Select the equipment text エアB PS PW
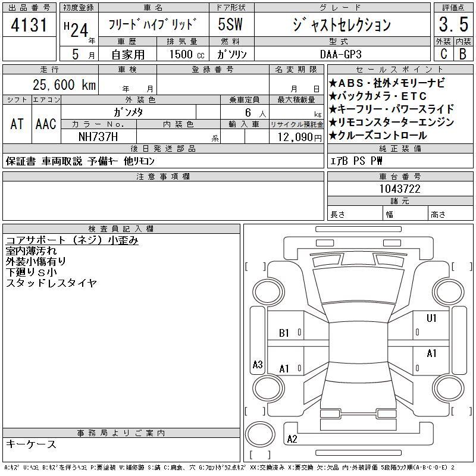This screenshot has height=476, width=476. pyautogui.click(x=356, y=161)
